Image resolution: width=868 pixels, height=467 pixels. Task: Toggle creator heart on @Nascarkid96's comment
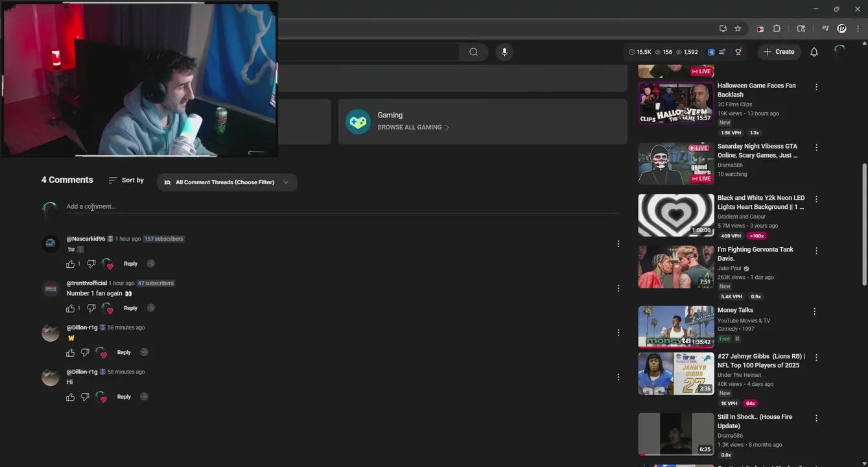click(107, 264)
